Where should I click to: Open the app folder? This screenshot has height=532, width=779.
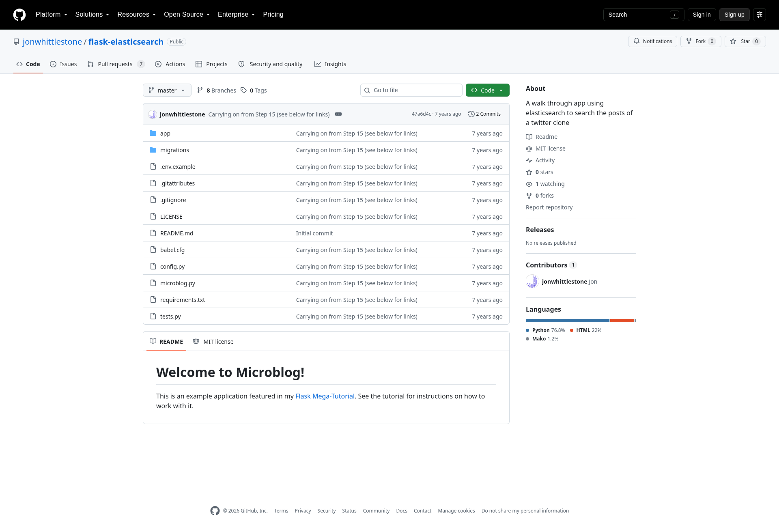pos(165,134)
